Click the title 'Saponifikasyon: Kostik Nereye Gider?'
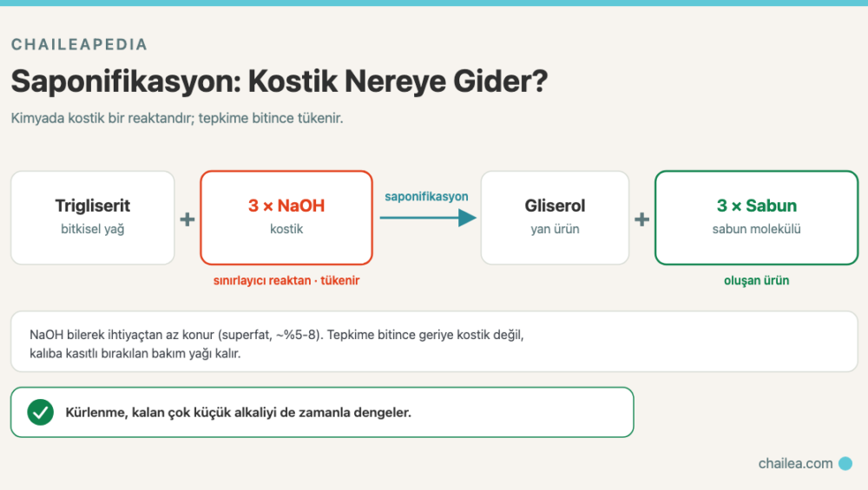The height and width of the screenshot is (490, 868). (x=279, y=82)
